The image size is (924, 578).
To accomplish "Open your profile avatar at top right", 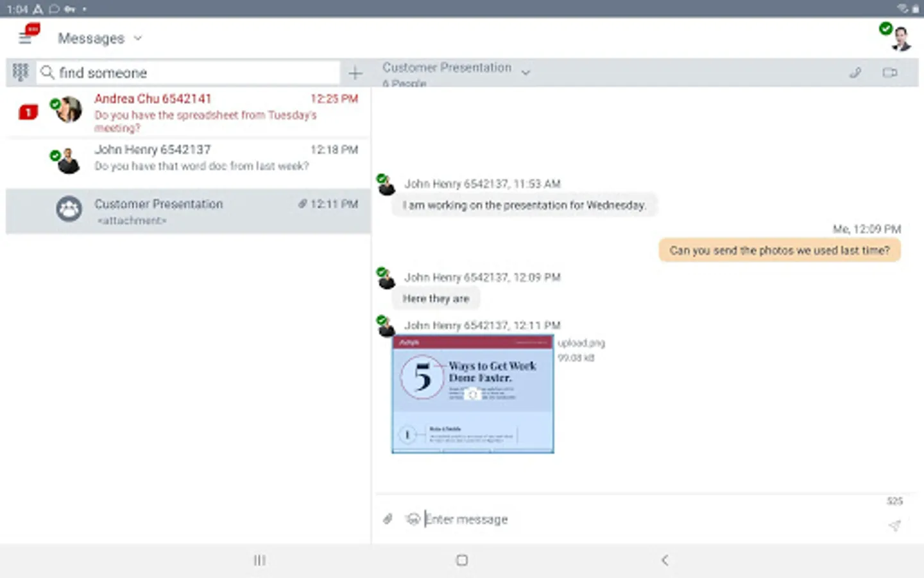I will pyautogui.click(x=900, y=39).
